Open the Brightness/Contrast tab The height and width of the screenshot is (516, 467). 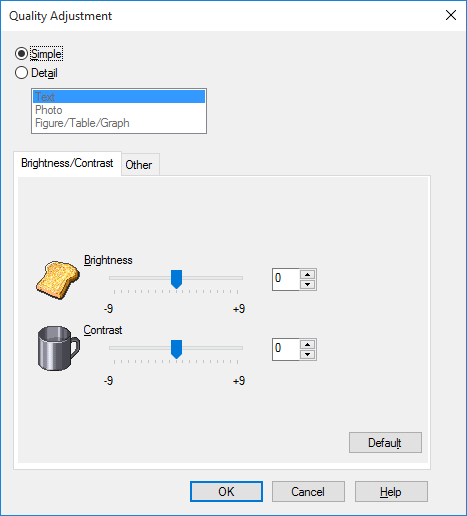click(x=67, y=163)
